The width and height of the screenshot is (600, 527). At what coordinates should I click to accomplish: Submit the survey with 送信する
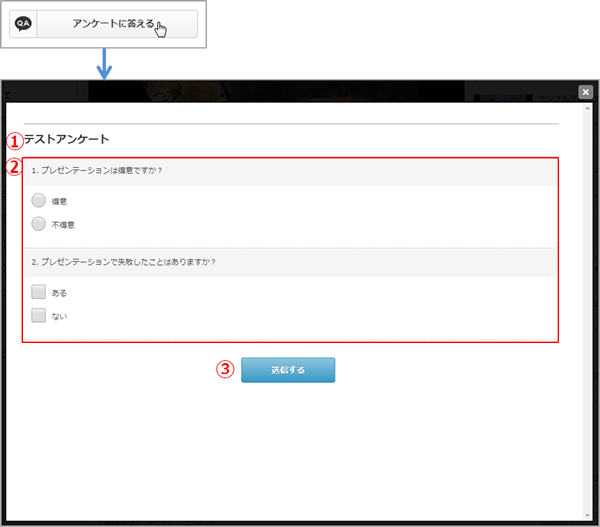tap(288, 370)
